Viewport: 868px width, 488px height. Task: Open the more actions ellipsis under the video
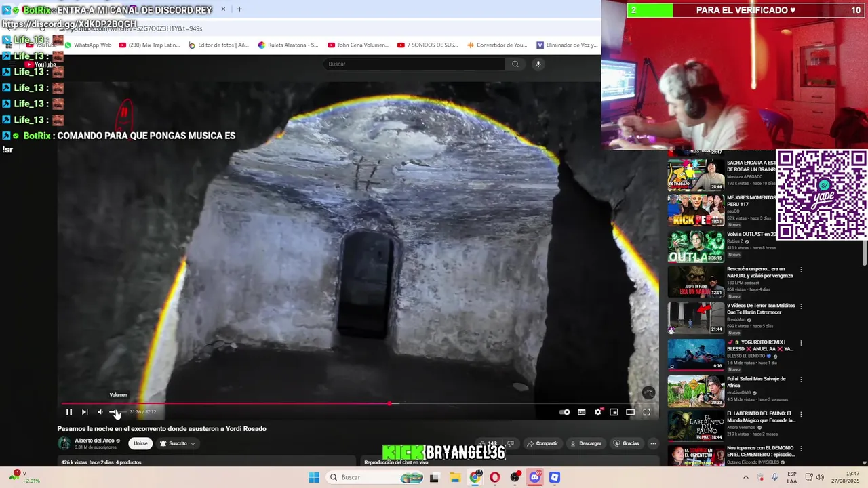653,443
